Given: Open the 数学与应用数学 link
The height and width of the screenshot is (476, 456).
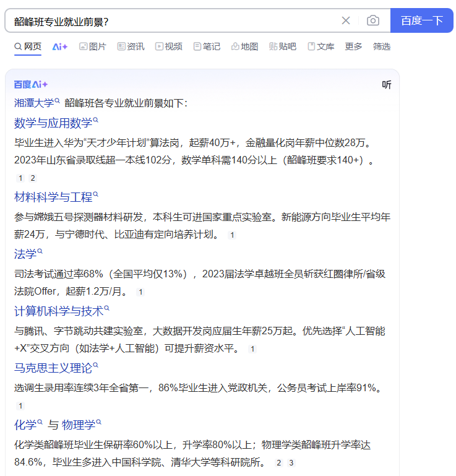Looking at the screenshot, I should (x=53, y=123).
